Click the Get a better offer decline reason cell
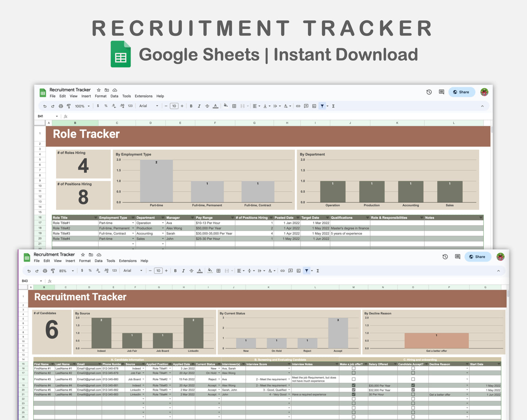This screenshot has height=420, width=527. 439,394
